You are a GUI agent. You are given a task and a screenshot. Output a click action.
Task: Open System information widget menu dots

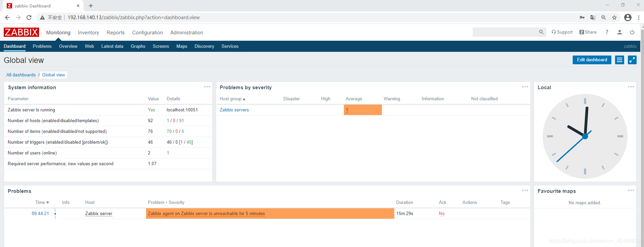click(207, 87)
